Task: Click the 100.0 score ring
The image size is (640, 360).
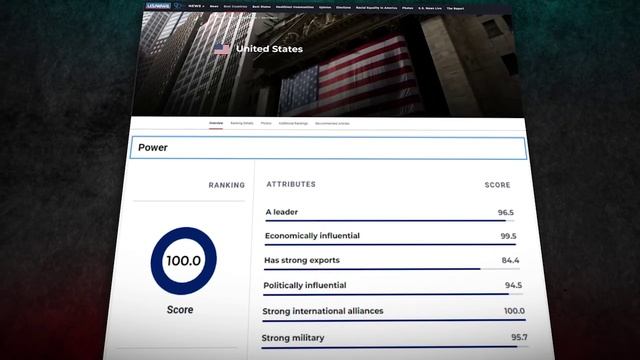Action: (x=184, y=261)
